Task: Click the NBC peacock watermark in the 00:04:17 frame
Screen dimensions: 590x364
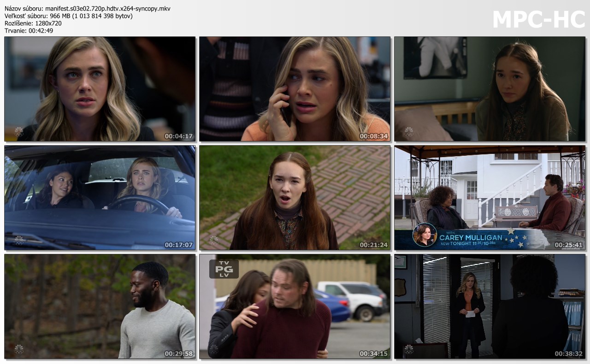Action: [18, 132]
